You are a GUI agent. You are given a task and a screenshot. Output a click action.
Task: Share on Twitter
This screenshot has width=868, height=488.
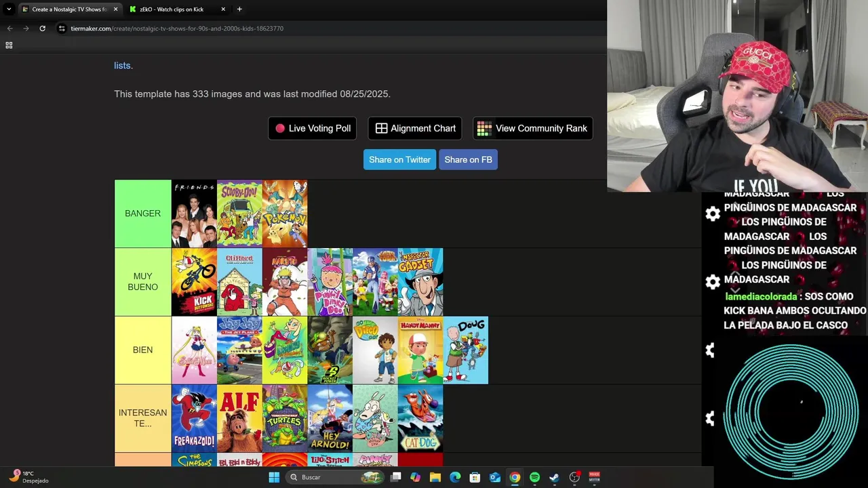[399, 160]
